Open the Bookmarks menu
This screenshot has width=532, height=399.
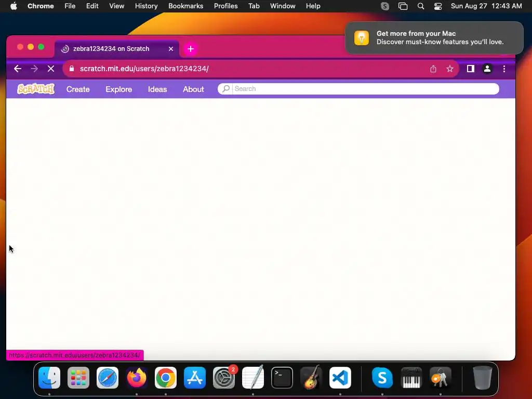(x=186, y=6)
